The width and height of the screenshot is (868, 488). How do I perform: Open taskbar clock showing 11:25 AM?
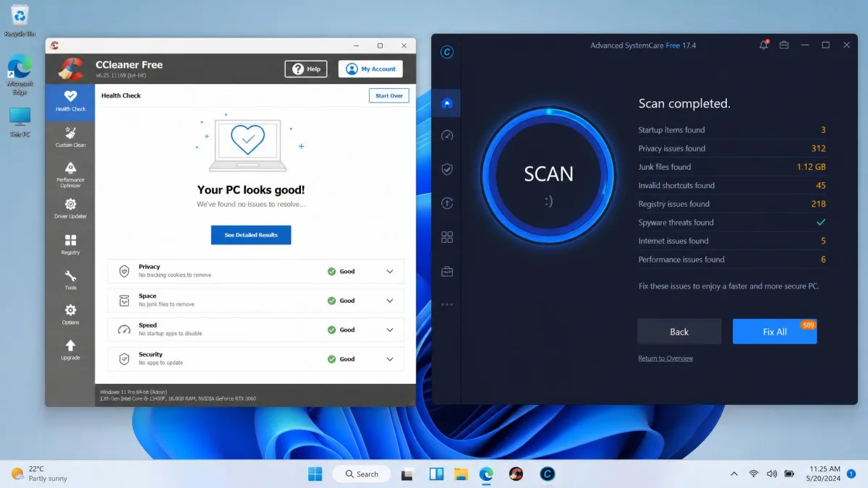tap(823, 474)
